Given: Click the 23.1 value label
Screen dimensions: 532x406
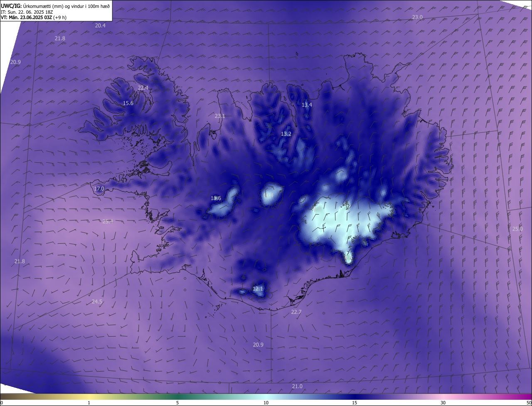Looking at the screenshot, I should (220, 116).
